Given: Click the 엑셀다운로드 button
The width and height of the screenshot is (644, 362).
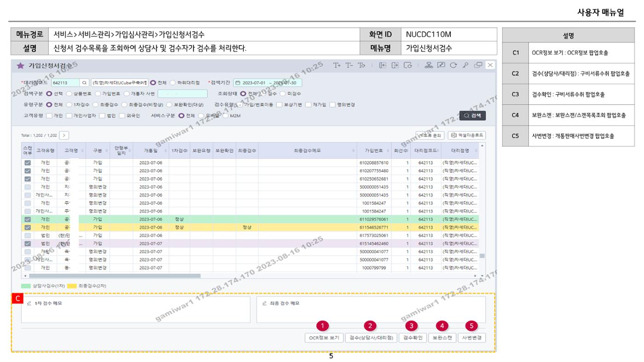Looking at the screenshot, I should click(467, 135).
